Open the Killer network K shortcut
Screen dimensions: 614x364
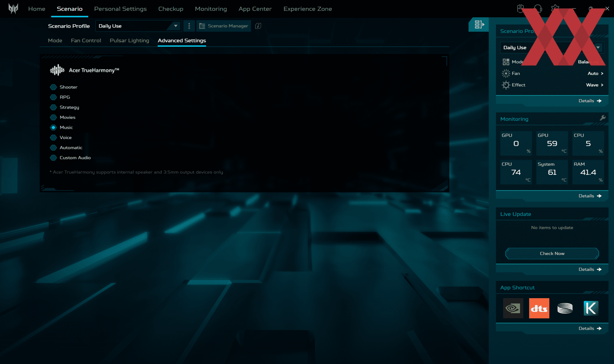pos(590,308)
